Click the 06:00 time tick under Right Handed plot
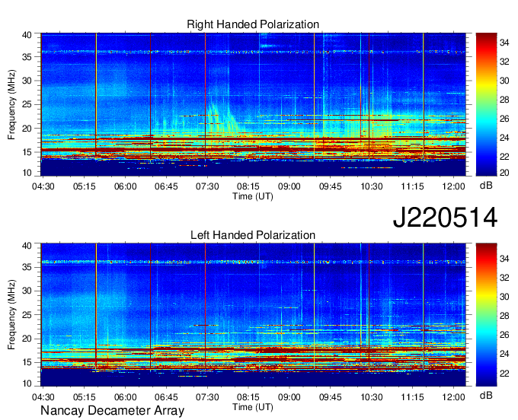The height and width of the screenshot is (420, 518). tap(125, 186)
